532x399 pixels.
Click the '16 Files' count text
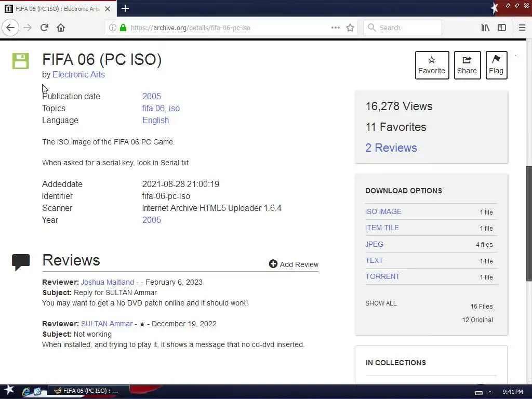tap(482, 307)
